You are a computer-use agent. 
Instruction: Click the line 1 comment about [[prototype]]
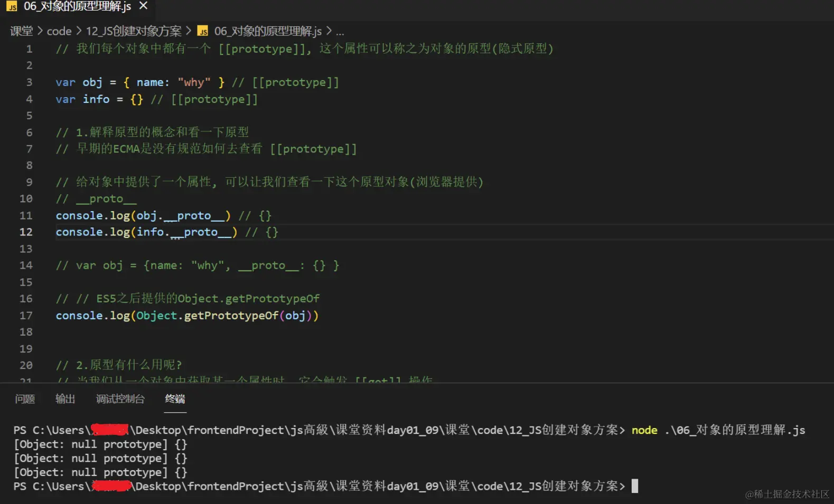(x=304, y=49)
